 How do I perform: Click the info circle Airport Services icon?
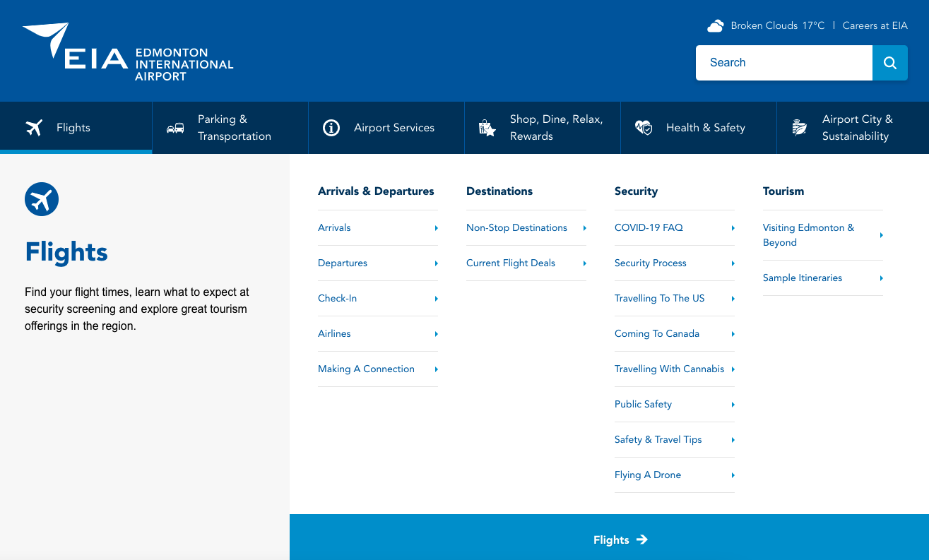[x=331, y=128]
